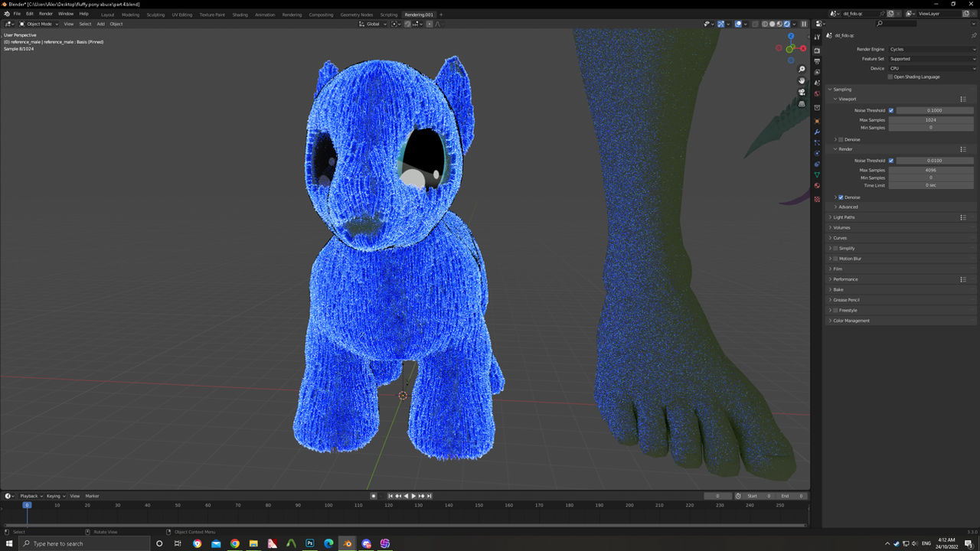Viewport: 980px width, 551px height.
Task: Click the Keying button in the timeline
Action: pyautogui.click(x=55, y=496)
